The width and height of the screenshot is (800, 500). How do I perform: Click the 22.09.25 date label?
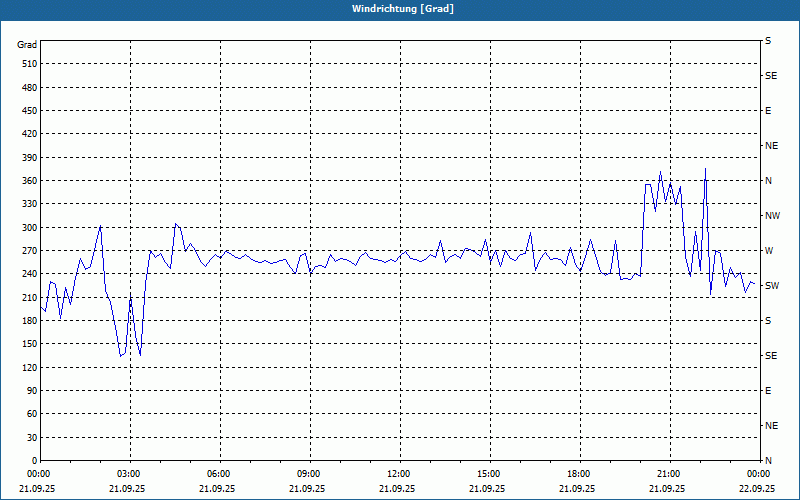(x=758, y=488)
